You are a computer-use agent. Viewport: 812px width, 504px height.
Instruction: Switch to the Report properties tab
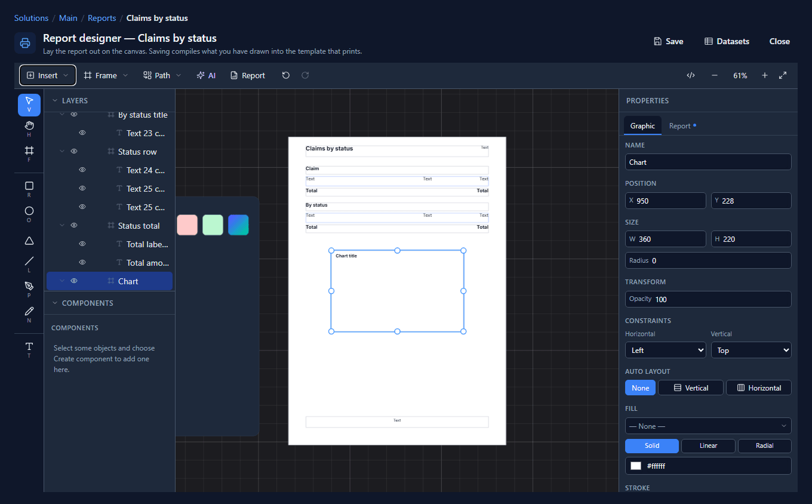coord(682,126)
